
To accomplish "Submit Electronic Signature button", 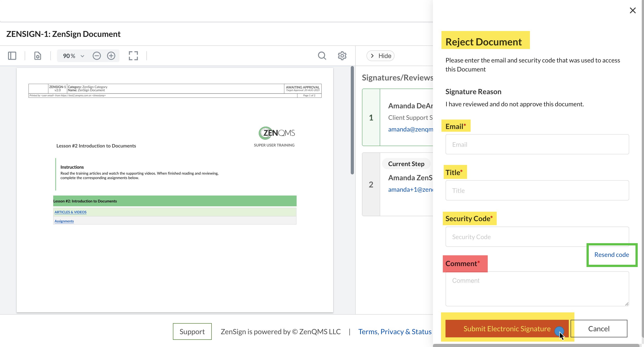I will tap(507, 329).
